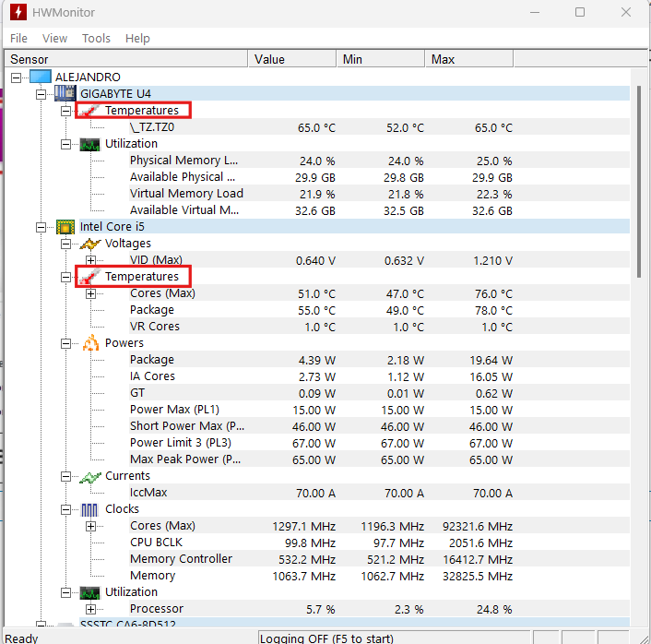Click the Voltages lightning icon

point(89,244)
